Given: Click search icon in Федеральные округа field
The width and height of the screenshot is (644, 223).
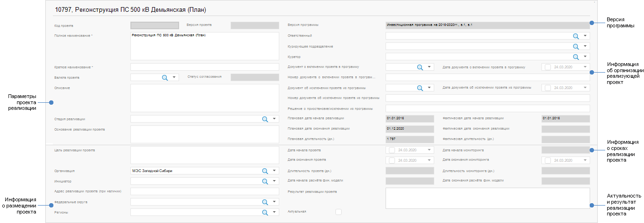Looking at the screenshot, I should 265,202.
